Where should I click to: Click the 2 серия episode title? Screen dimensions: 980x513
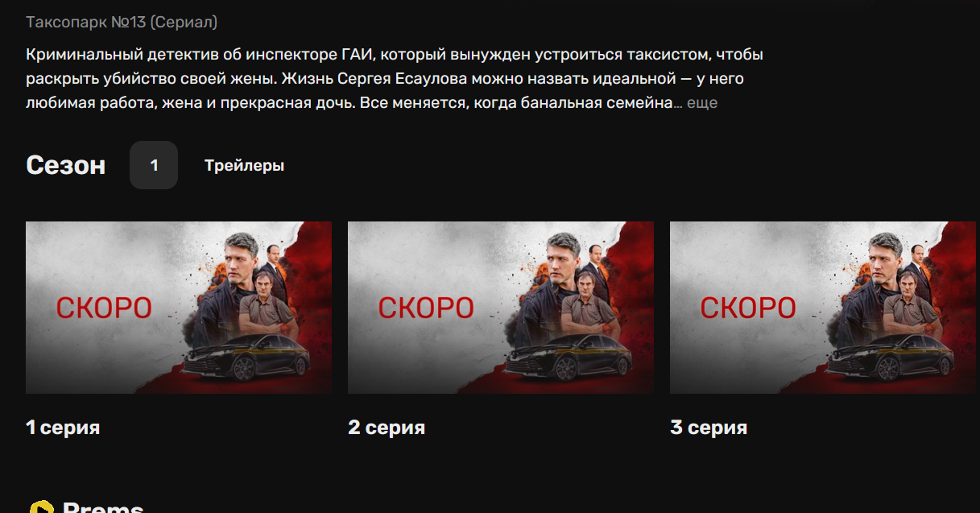387,428
